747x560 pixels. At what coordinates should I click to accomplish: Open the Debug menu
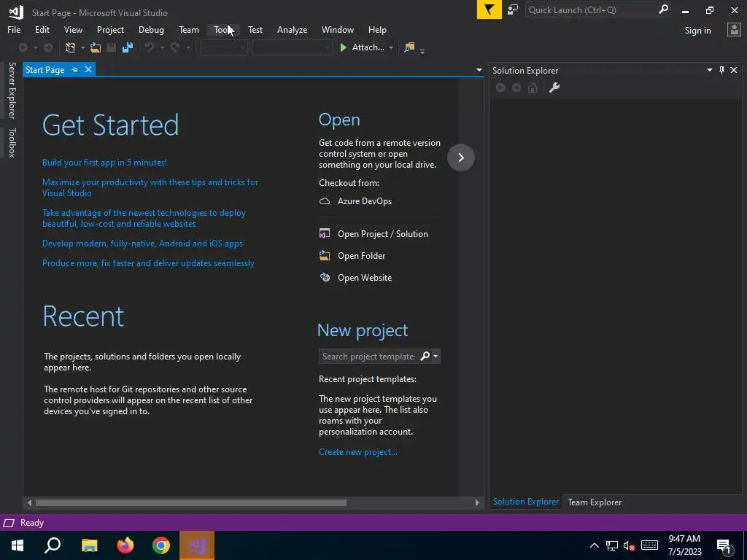151,29
